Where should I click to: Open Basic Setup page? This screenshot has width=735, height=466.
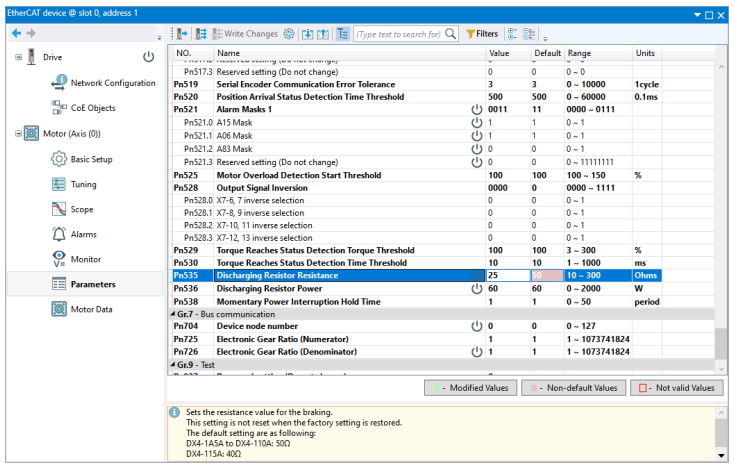(x=91, y=159)
